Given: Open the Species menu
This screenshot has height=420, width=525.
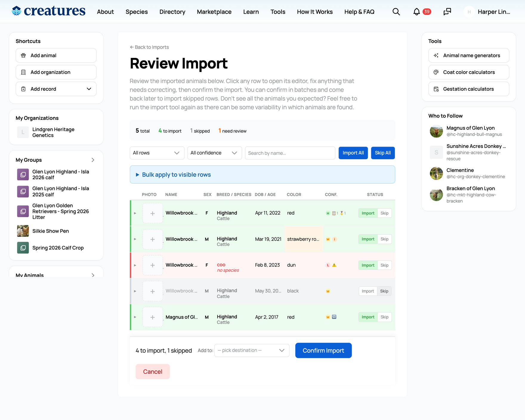Looking at the screenshot, I should [x=137, y=12].
